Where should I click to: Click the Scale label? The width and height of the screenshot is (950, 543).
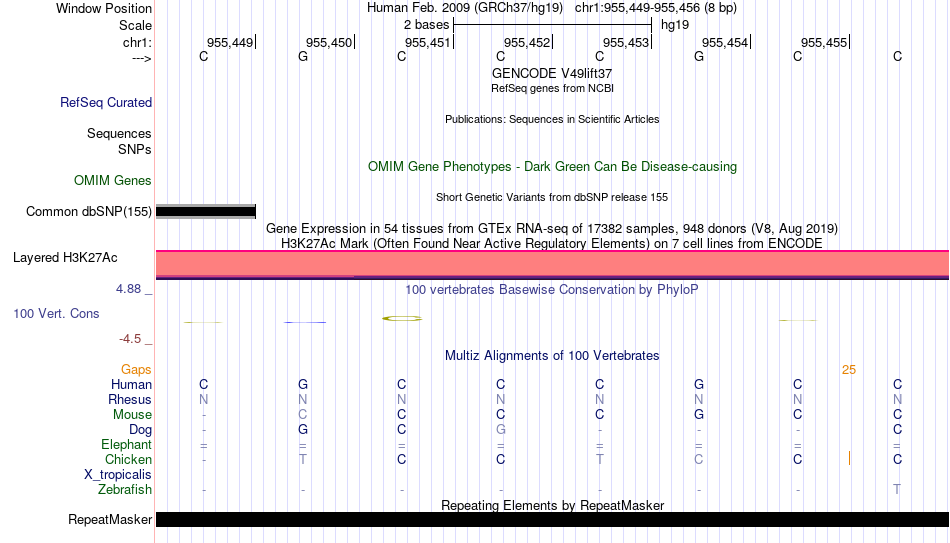click(135, 25)
